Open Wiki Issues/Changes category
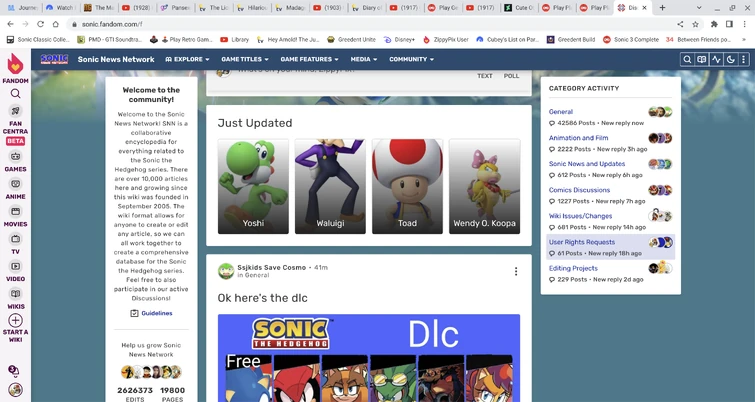 click(x=580, y=216)
